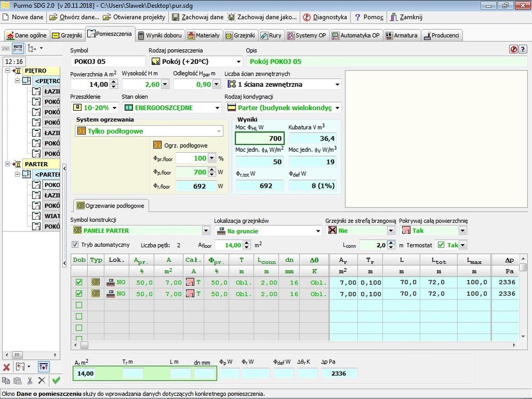Image resolution: width=532 pixels, height=399 pixels.
Task: Click the green checkmark confirm icon
Action: tap(56, 380)
